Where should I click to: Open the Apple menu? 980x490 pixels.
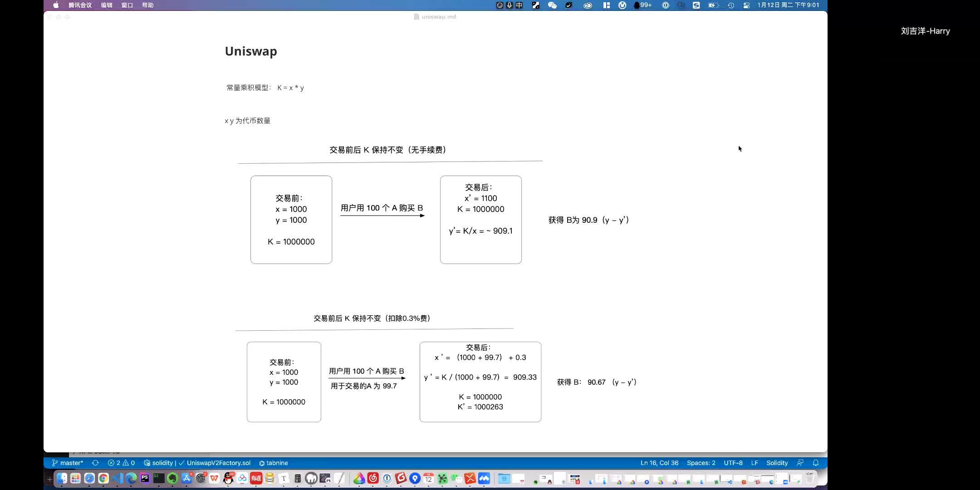[x=56, y=5]
